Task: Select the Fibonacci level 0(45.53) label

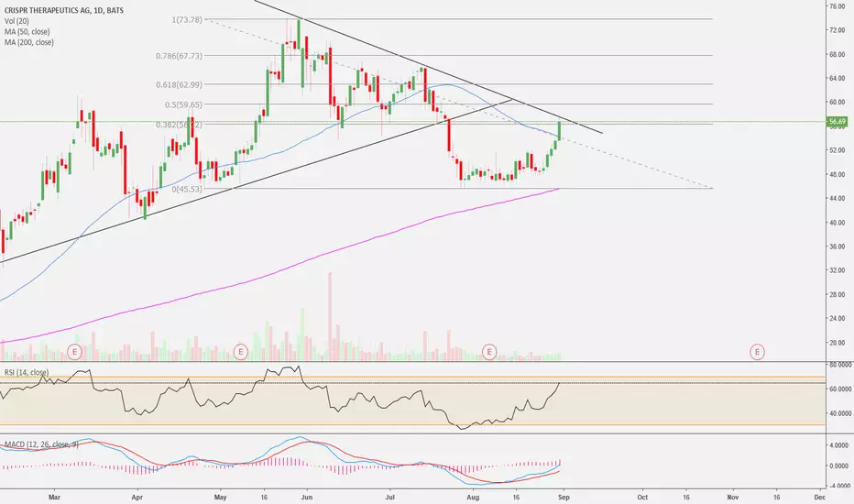Action: click(x=187, y=189)
